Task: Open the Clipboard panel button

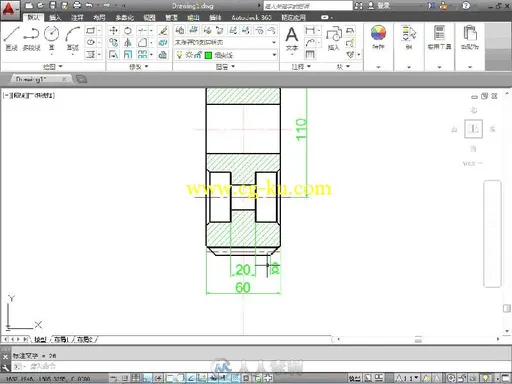Action: (470, 37)
